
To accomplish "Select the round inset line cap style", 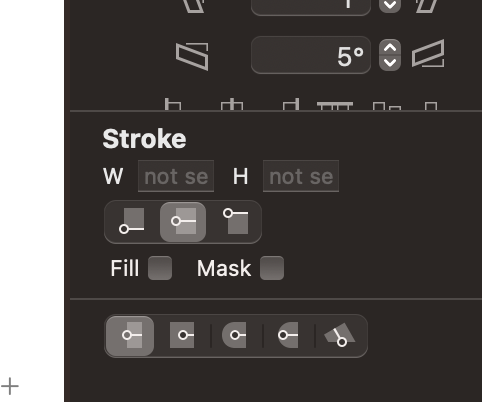I will 289,335.
